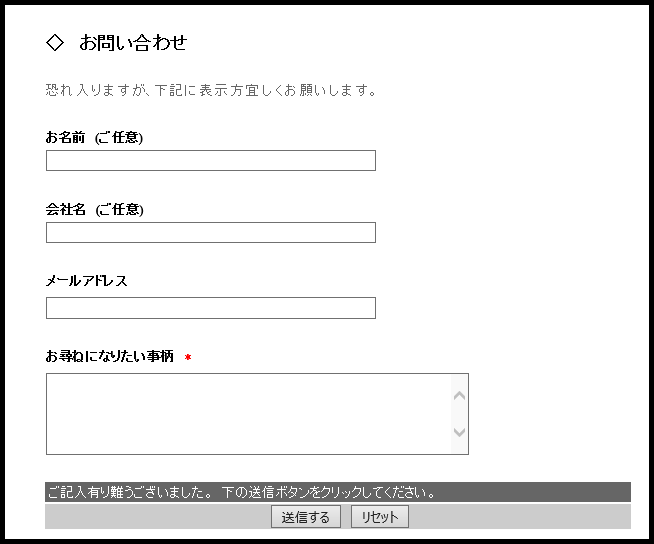
Task: Focus the 会社名 text input box
Action: [211, 233]
